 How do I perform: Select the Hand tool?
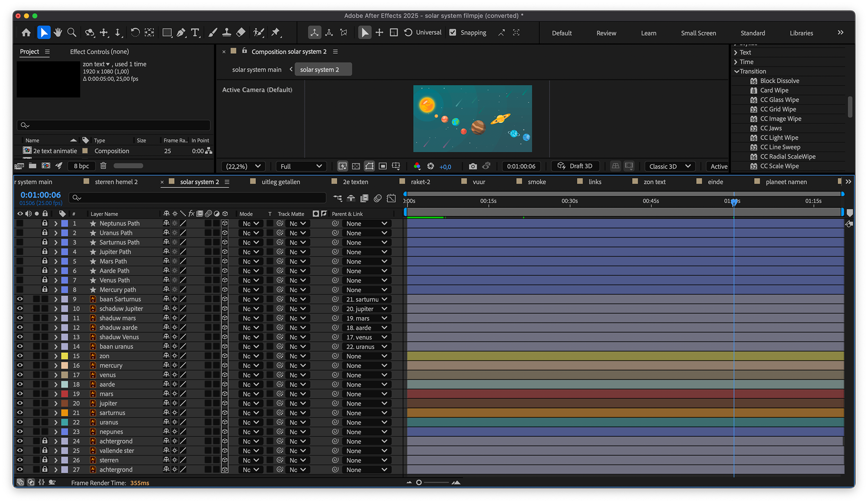click(x=57, y=33)
